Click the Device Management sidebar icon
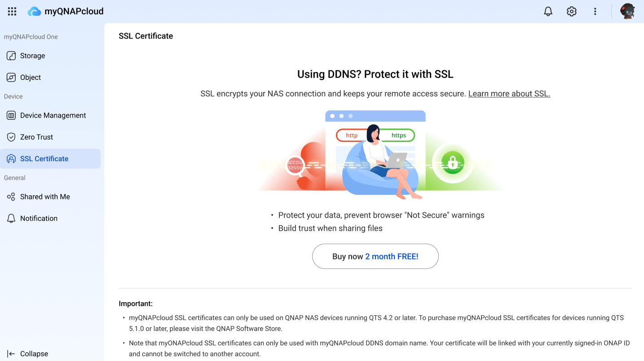 pos(11,115)
